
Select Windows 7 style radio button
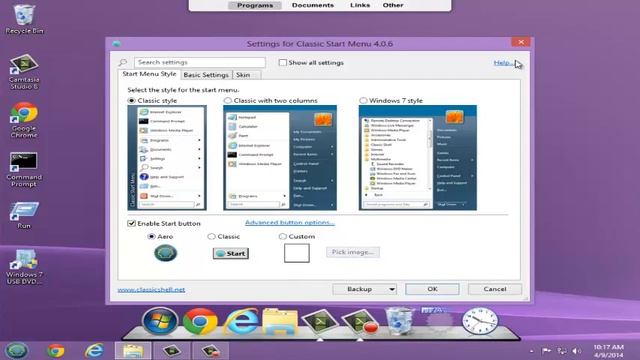coord(363,100)
